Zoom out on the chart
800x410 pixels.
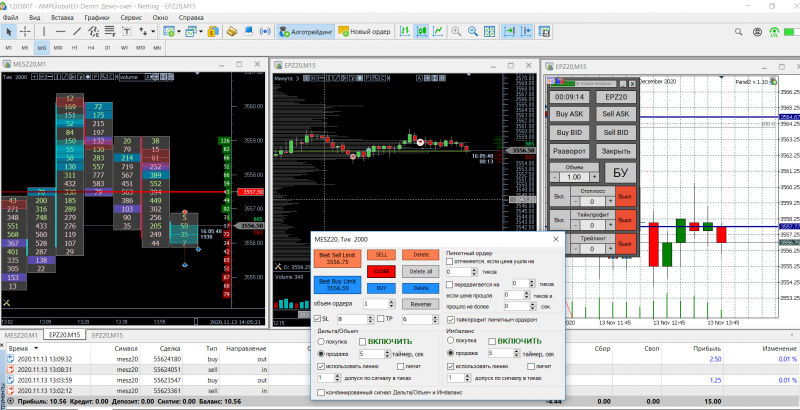pos(473,32)
